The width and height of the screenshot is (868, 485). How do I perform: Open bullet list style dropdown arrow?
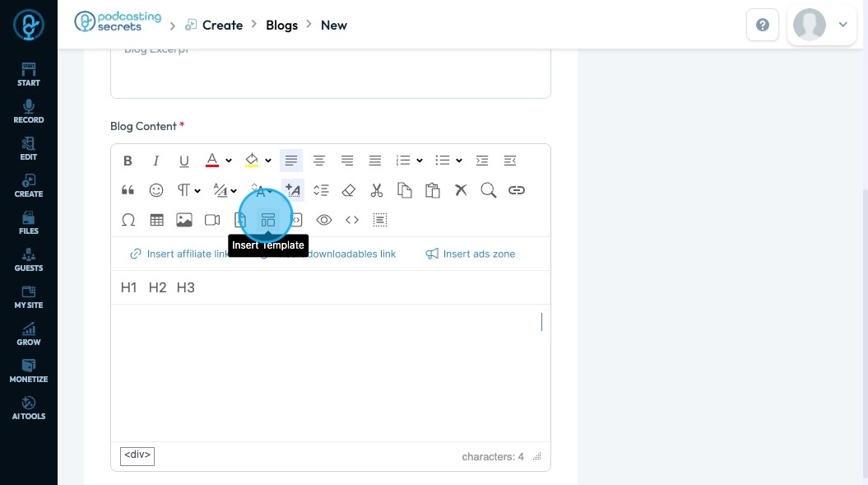[x=459, y=161]
